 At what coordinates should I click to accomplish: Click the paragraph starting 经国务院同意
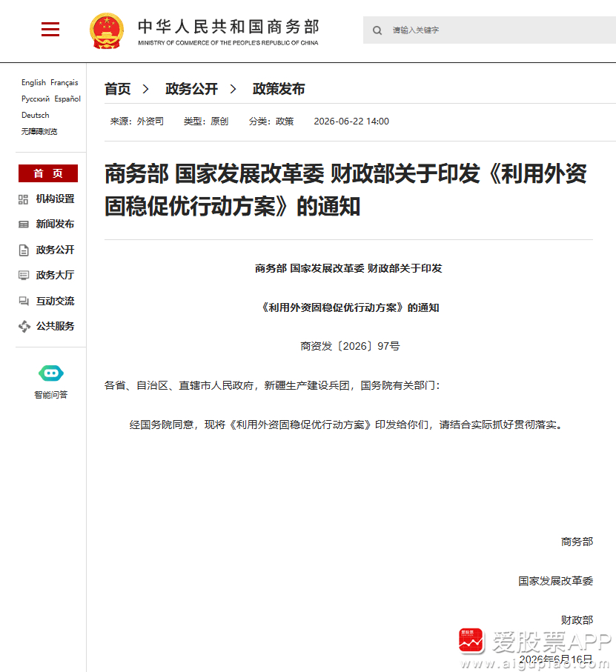click(x=346, y=425)
